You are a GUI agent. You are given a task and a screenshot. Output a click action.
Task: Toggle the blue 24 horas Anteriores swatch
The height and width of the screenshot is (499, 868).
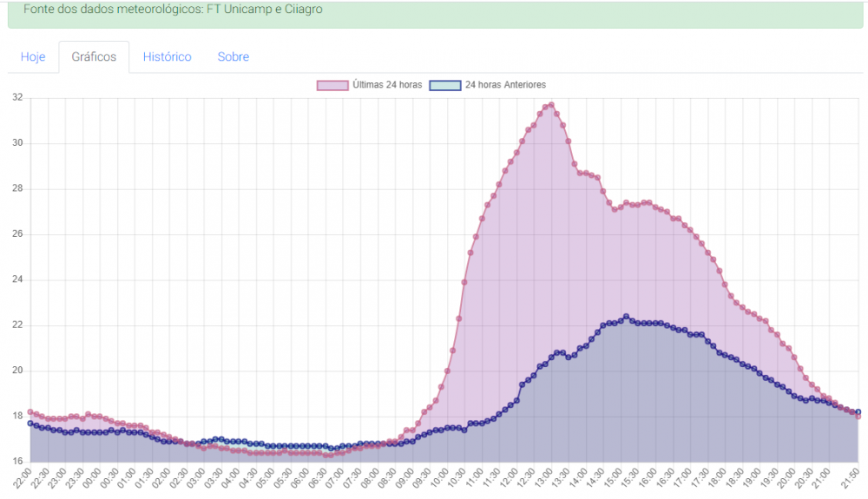(x=445, y=85)
